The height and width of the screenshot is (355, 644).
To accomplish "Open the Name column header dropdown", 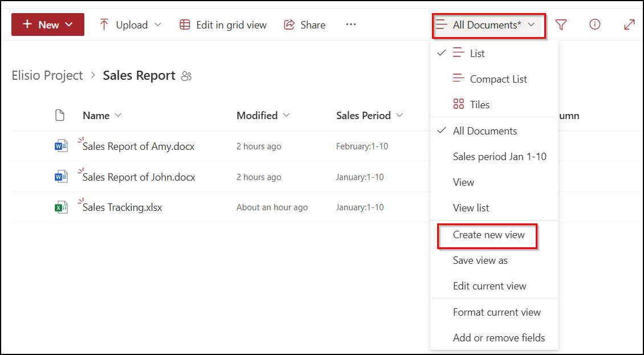I will pyautogui.click(x=101, y=115).
